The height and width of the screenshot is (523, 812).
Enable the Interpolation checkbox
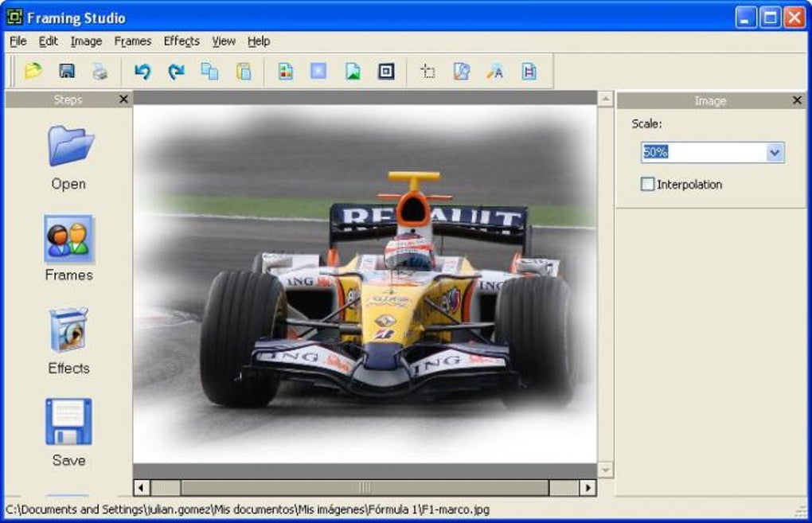pyautogui.click(x=647, y=184)
